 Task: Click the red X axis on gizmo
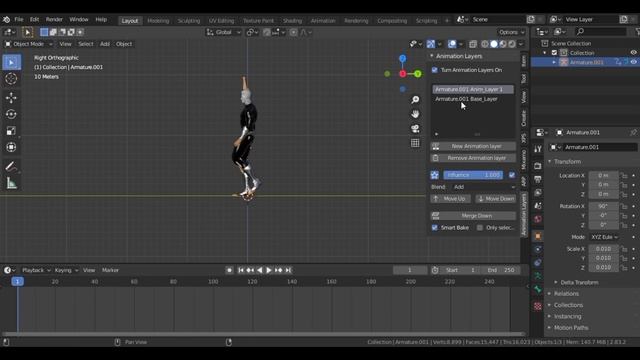(x=403, y=74)
